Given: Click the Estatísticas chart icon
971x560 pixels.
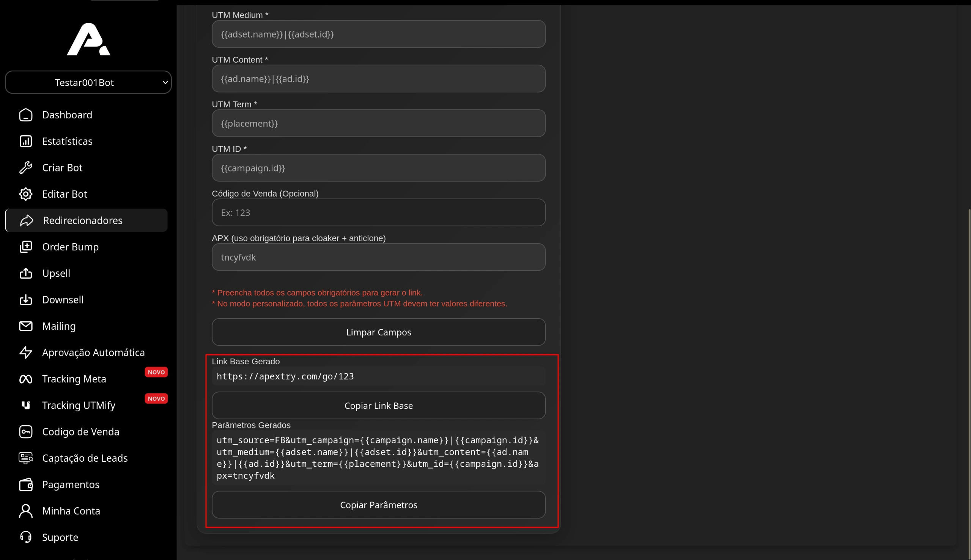Looking at the screenshot, I should point(26,141).
